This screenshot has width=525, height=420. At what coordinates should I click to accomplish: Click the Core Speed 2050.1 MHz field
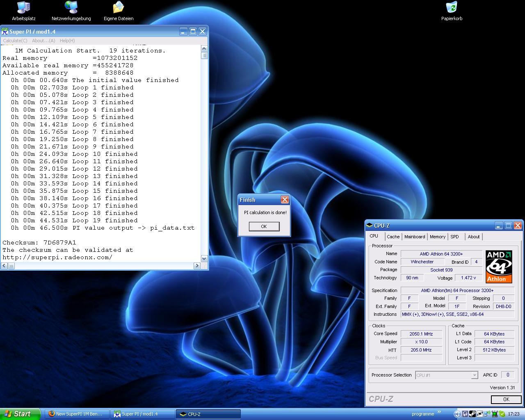click(422, 334)
